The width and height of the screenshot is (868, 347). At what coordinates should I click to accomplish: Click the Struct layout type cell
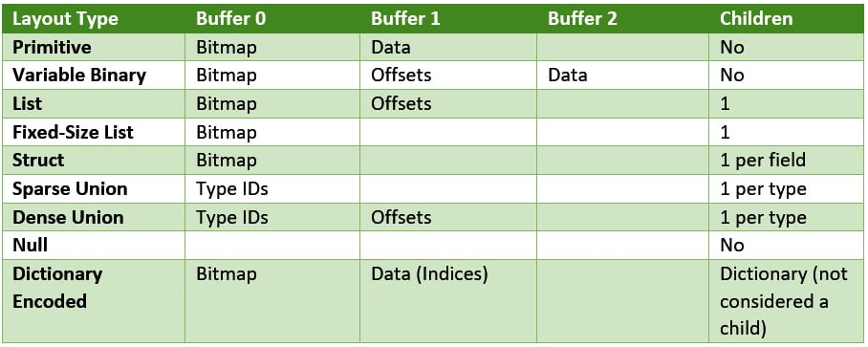94,161
